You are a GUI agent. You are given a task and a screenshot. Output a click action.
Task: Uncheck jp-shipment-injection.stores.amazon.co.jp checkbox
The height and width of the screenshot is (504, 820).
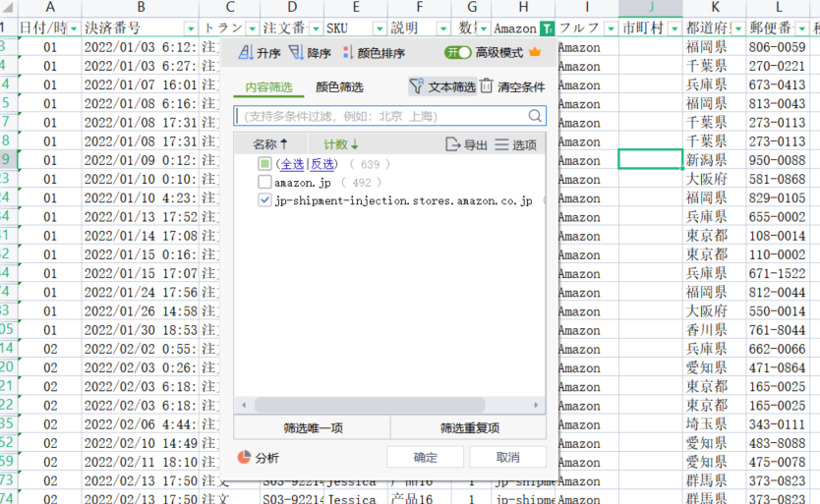click(x=264, y=200)
